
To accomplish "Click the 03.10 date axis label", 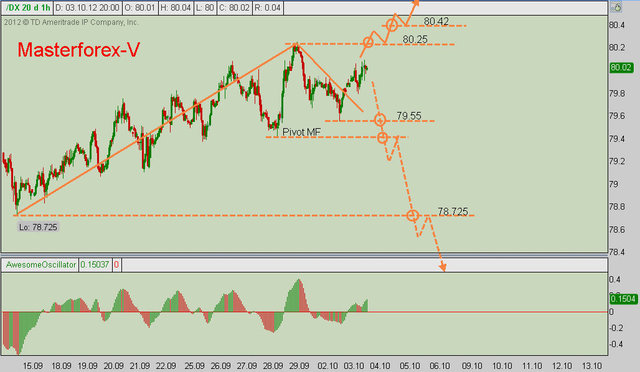I will pos(354,366).
